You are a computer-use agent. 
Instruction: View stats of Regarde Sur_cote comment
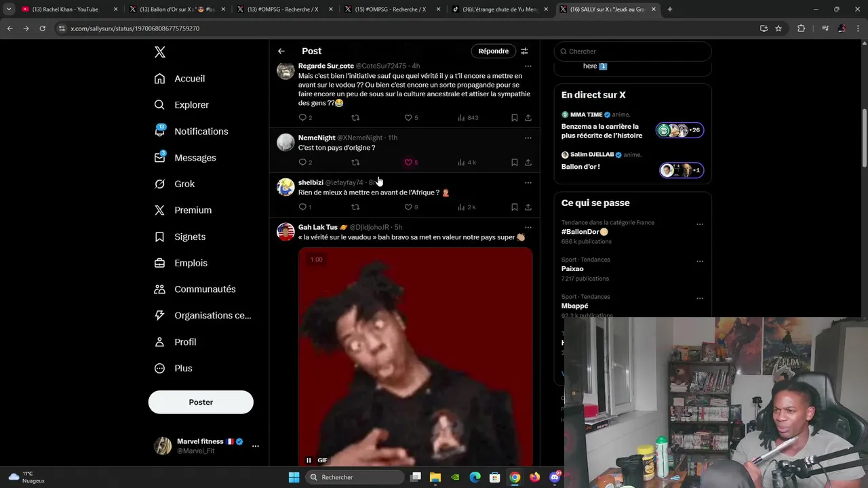468,118
